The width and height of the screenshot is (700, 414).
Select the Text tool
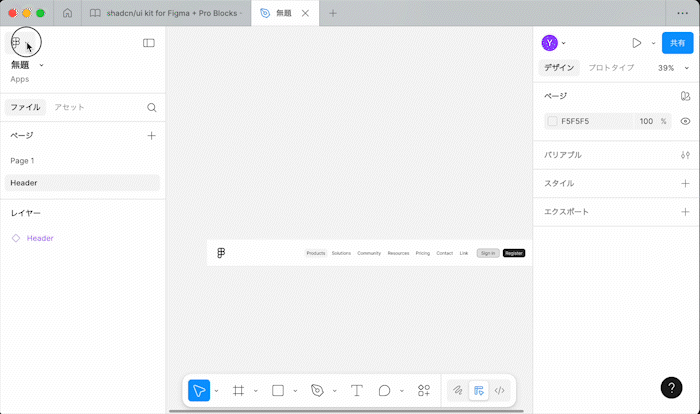click(356, 391)
